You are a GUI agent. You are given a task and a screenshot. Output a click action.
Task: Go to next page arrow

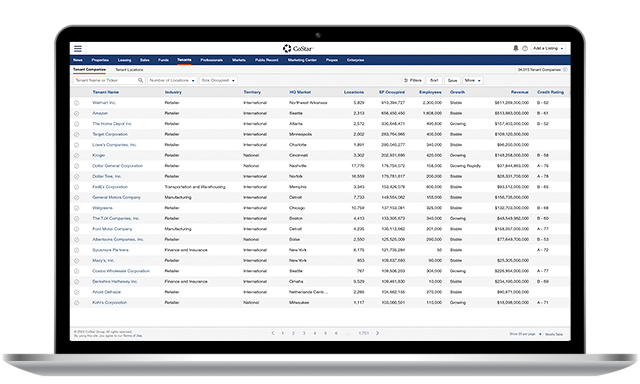(378, 333)
